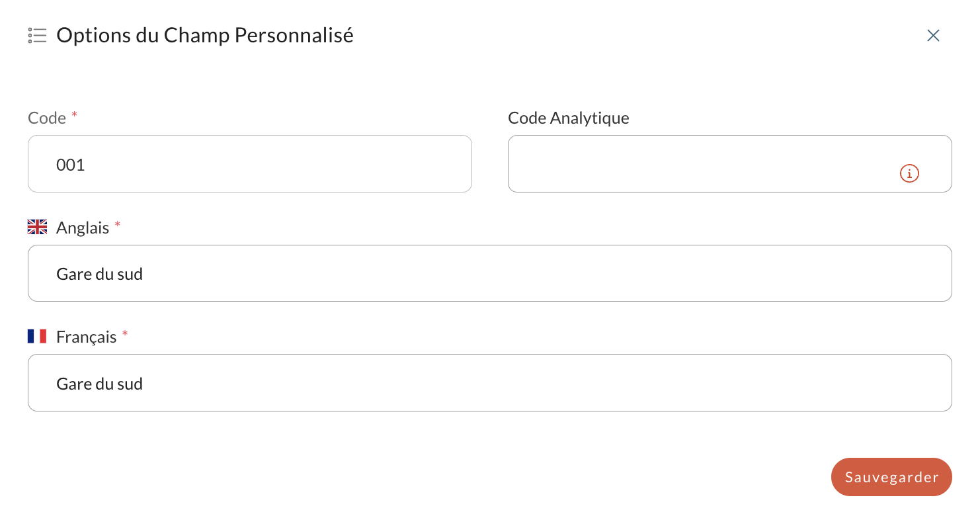Click the Anglais label text

pos(83,228)
